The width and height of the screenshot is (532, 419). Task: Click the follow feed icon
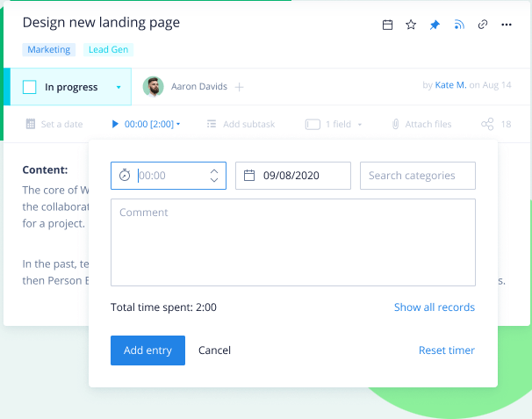459,25
